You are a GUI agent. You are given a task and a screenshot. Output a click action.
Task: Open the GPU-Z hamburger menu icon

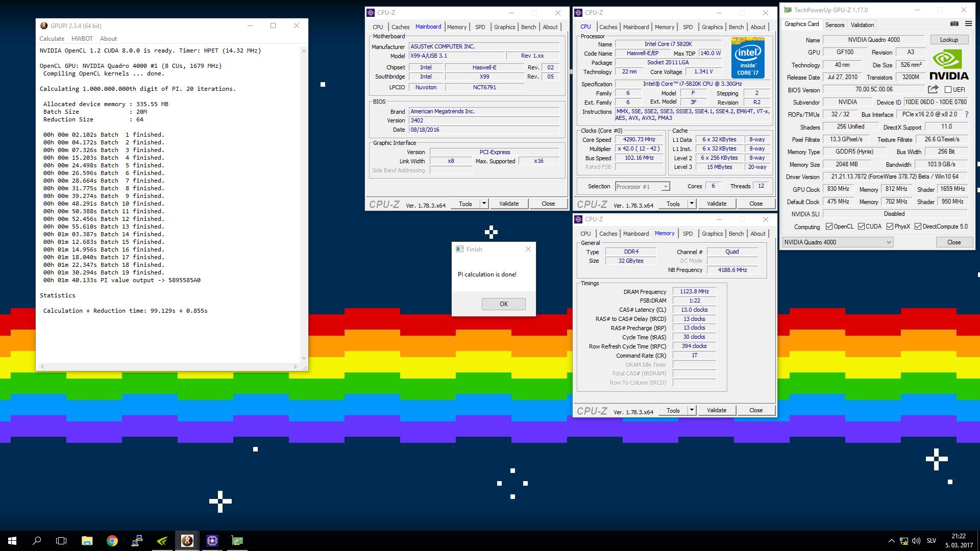click(968, 23)
